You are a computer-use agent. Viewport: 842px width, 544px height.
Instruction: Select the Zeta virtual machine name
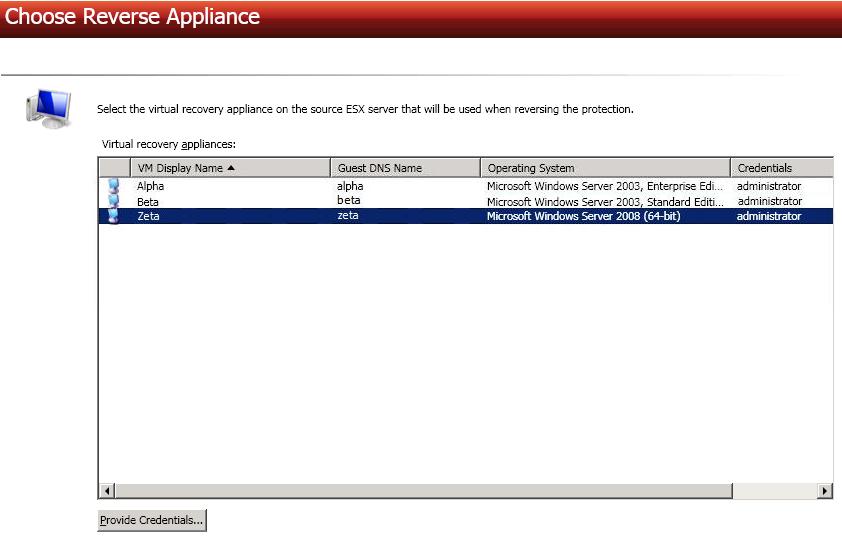tap(148, 216)
